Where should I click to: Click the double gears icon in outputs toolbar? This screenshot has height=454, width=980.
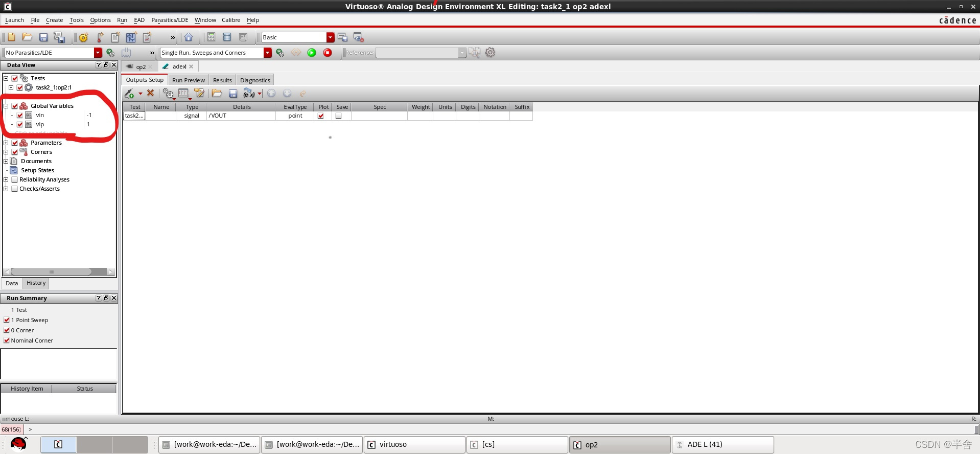[168, 94]
